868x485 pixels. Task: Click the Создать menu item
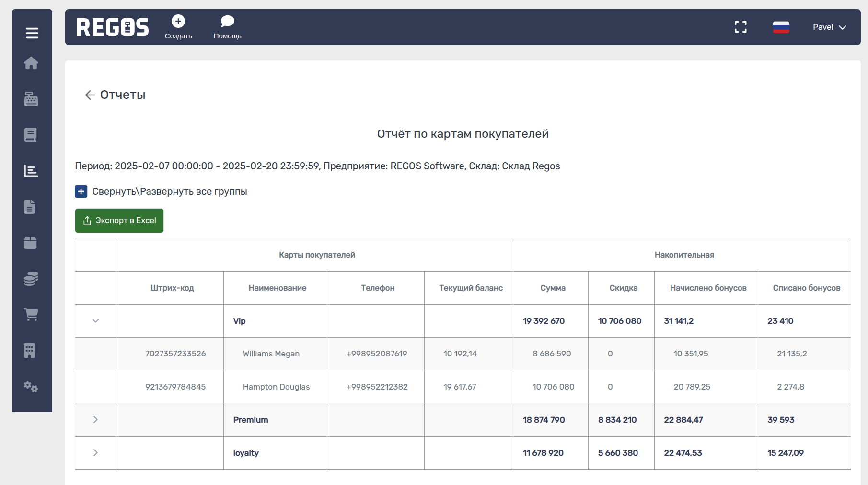click(178, 27)
